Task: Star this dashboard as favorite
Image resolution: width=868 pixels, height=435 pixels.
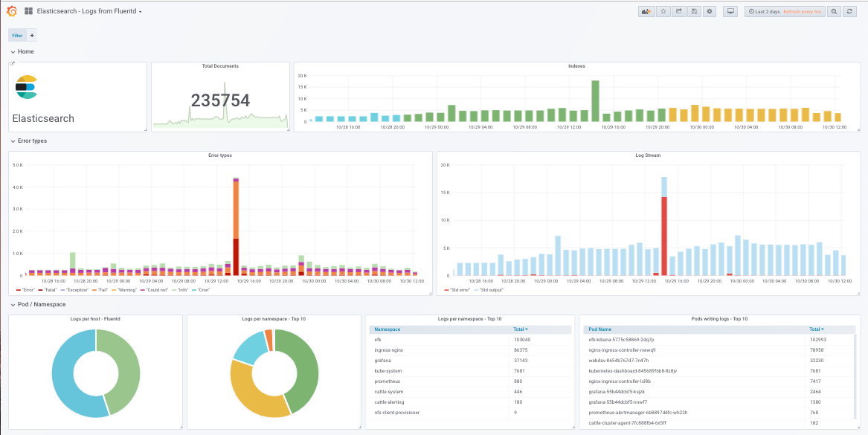Action: coord(663,11)
